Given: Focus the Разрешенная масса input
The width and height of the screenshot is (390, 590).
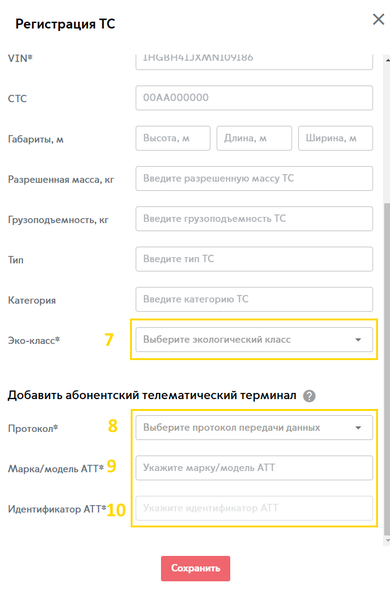Looking at the screenshot, I should 254,178.
